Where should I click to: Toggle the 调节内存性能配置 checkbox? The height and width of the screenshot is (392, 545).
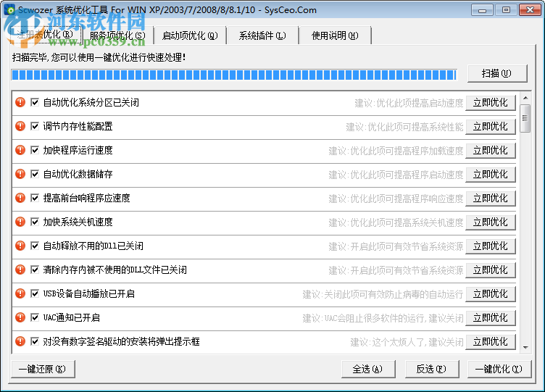[x=34, y=126]
